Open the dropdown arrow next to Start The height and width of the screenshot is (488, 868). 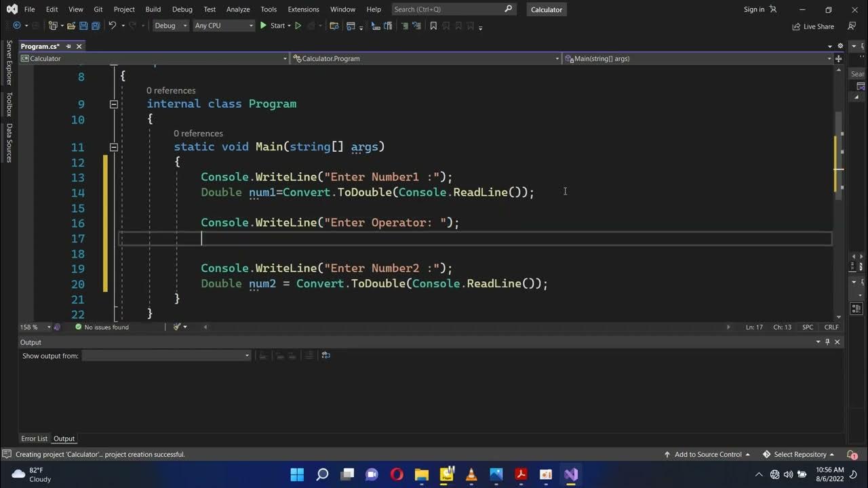coord(288,26)
